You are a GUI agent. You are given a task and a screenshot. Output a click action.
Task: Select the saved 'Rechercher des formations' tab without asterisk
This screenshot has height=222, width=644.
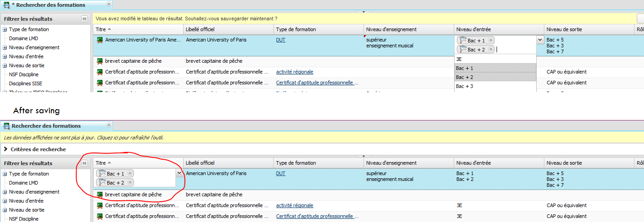(x=46, y=126)
